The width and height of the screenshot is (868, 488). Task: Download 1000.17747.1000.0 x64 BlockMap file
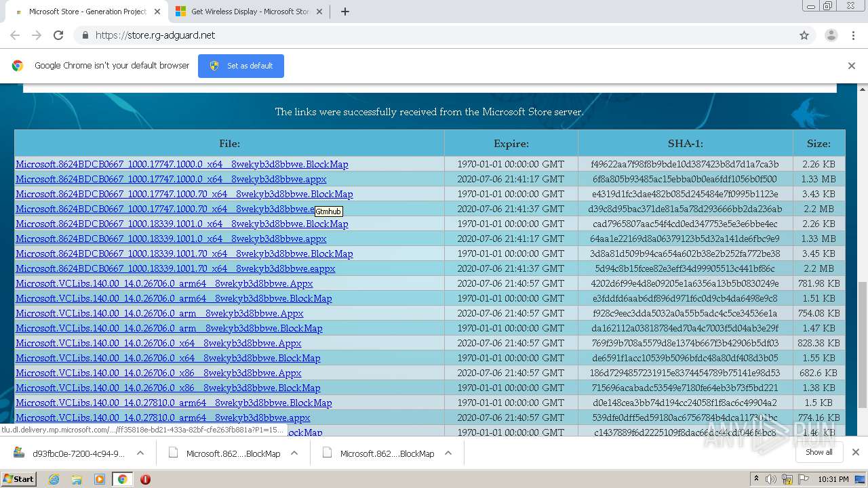182,164
